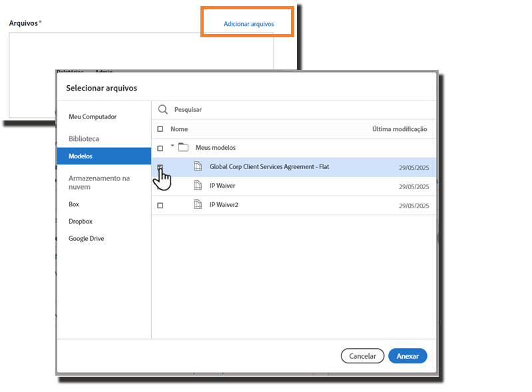This screenshot has width=532, height=392.
Task: Uncheck the Global Corp agreement checkbox
Action: (160, 167)
